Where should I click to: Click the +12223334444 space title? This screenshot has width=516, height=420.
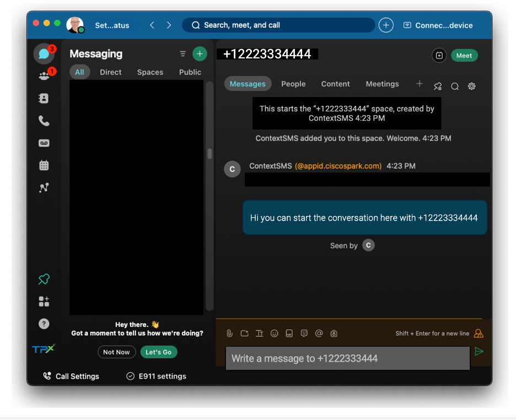(267, 54)
